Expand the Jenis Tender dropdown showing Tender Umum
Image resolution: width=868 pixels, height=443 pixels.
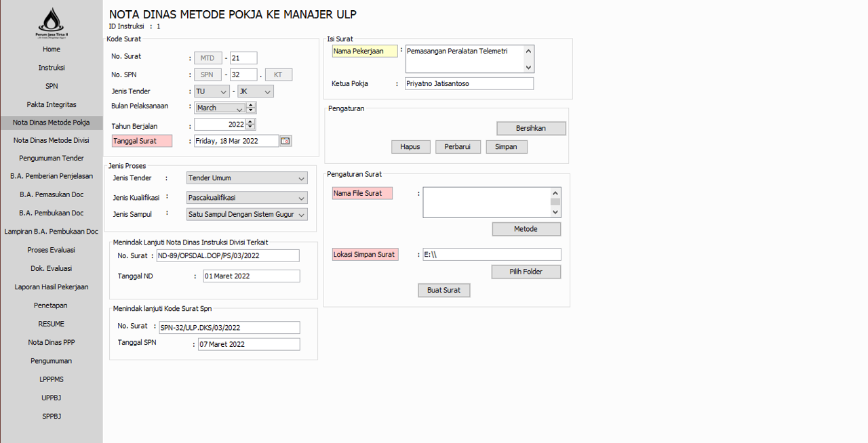click(301, 178)
